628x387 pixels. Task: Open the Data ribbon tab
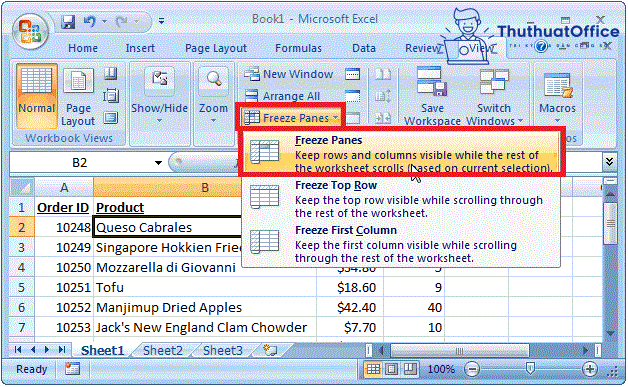pyautogui.click(x=364, y=48)
